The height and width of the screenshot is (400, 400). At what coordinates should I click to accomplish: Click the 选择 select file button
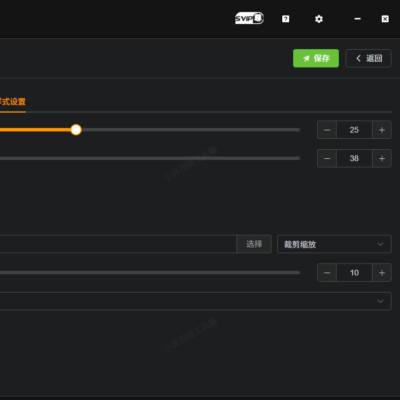(254, 244)
